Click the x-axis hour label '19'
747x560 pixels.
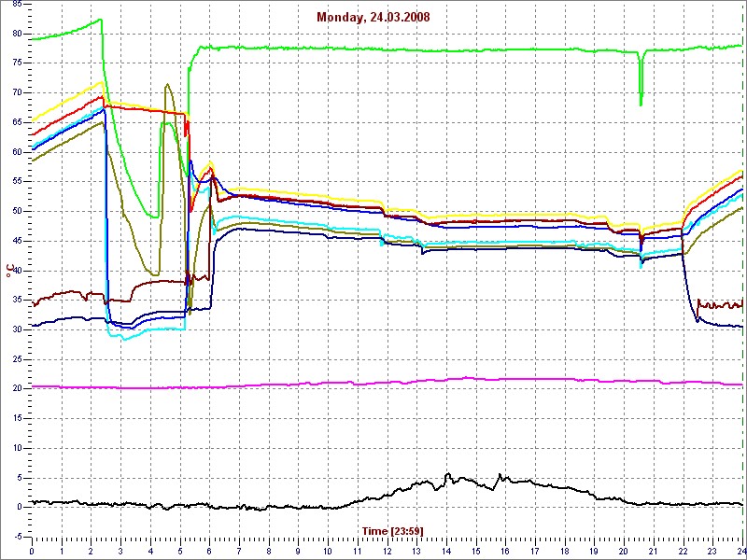[x=594, y=550]
